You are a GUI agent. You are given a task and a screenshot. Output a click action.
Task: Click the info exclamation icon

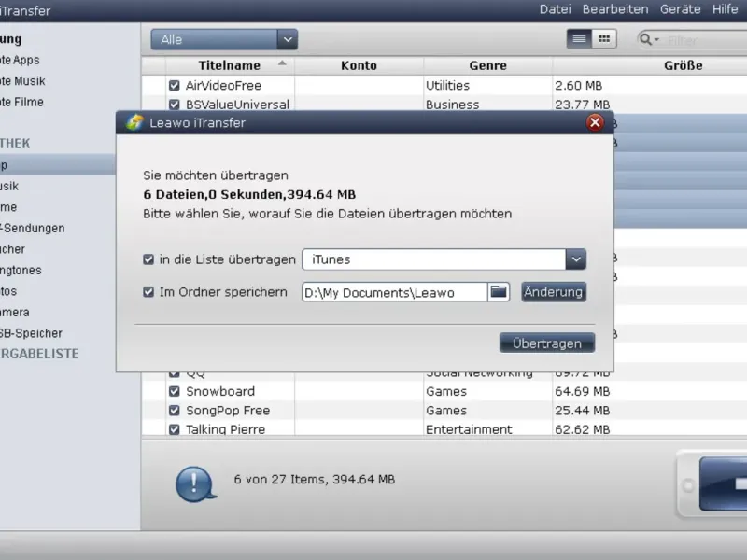coord(195,483)
